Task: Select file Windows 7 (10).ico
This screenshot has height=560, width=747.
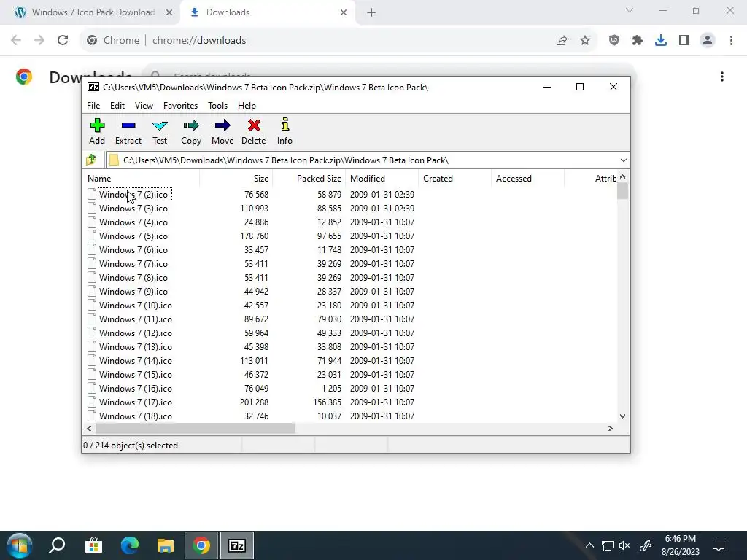Action: pos(135,306)
